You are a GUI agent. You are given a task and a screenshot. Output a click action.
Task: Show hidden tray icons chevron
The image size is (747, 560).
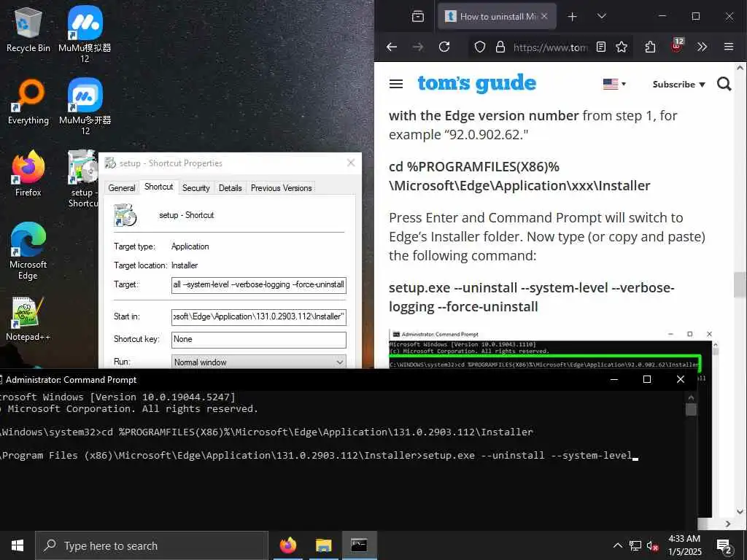(617, 545)
